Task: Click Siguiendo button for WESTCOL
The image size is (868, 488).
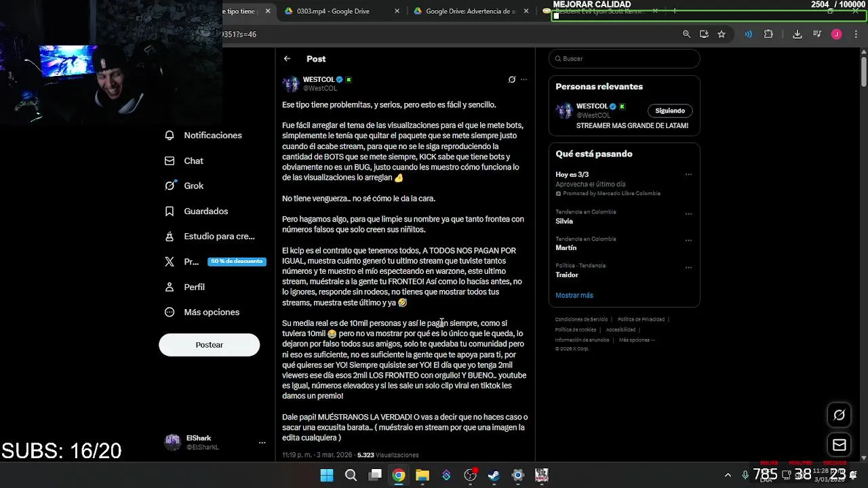Action: (x=670, y=110)
